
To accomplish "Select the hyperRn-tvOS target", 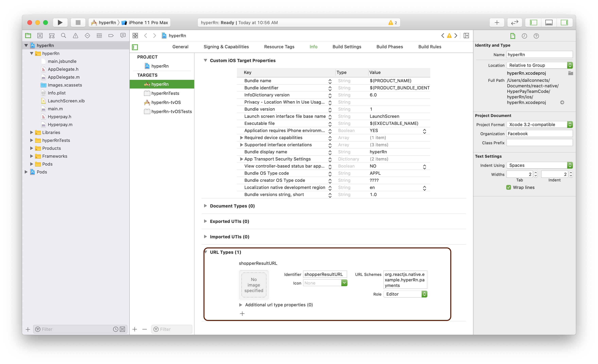I will pyautogui.click(x=162, y=102).
